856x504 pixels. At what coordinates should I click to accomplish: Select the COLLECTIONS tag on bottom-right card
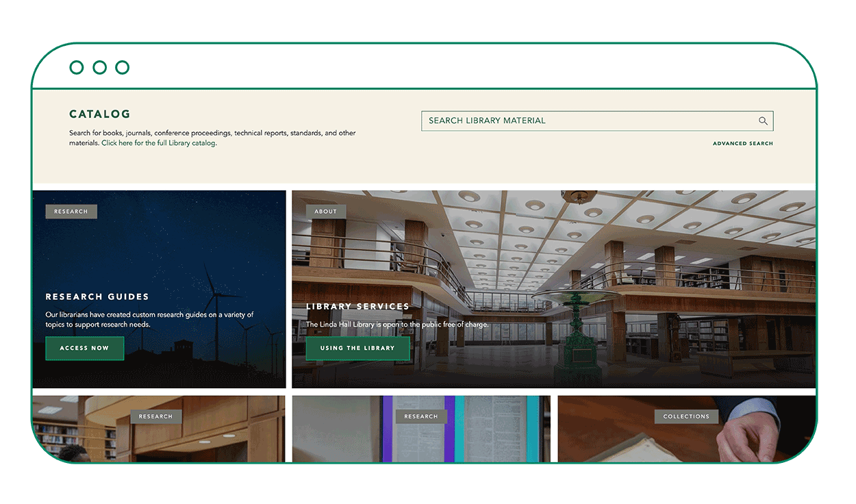686,416
